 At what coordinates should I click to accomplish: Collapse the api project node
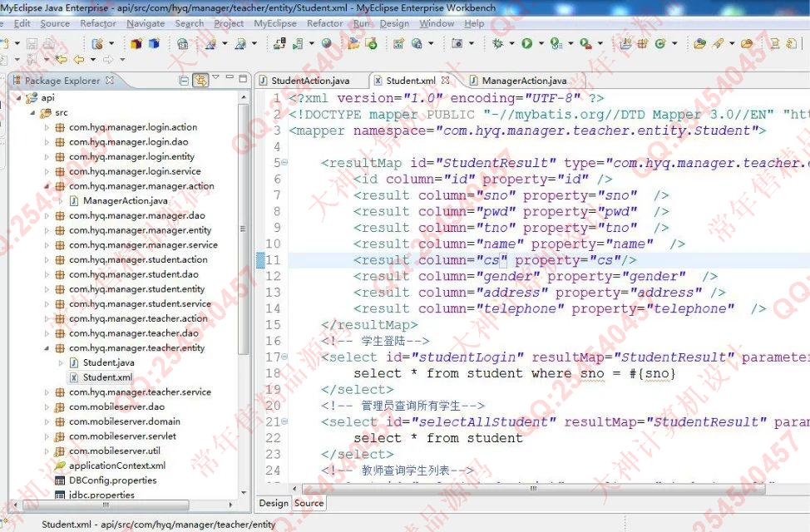pyautogui.click(x=19, y=97)
